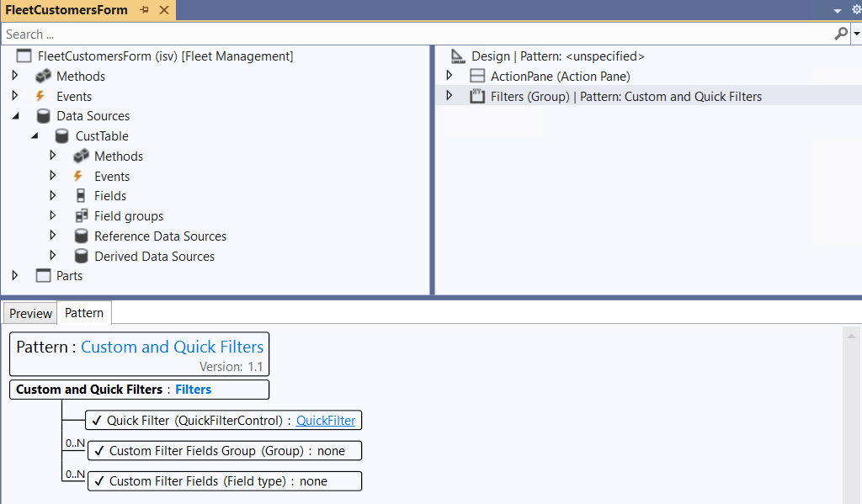
Task: Expand the Field groups node
Action: click(53, 215)
